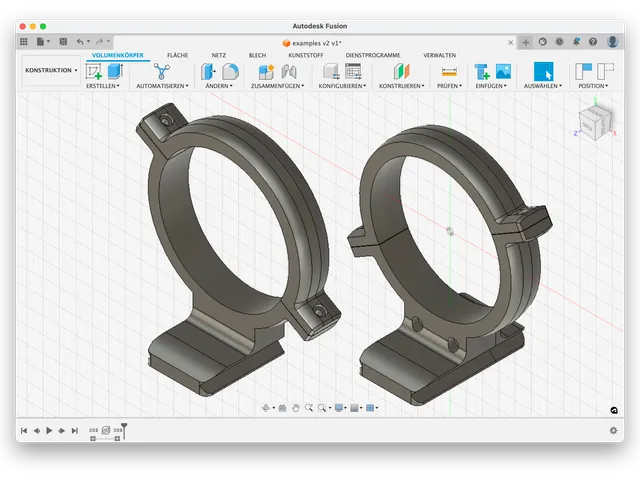Open the data panel grid icon
Viewport: 640px width, 480px height.
pyautogui.click(x=24, y=42)
